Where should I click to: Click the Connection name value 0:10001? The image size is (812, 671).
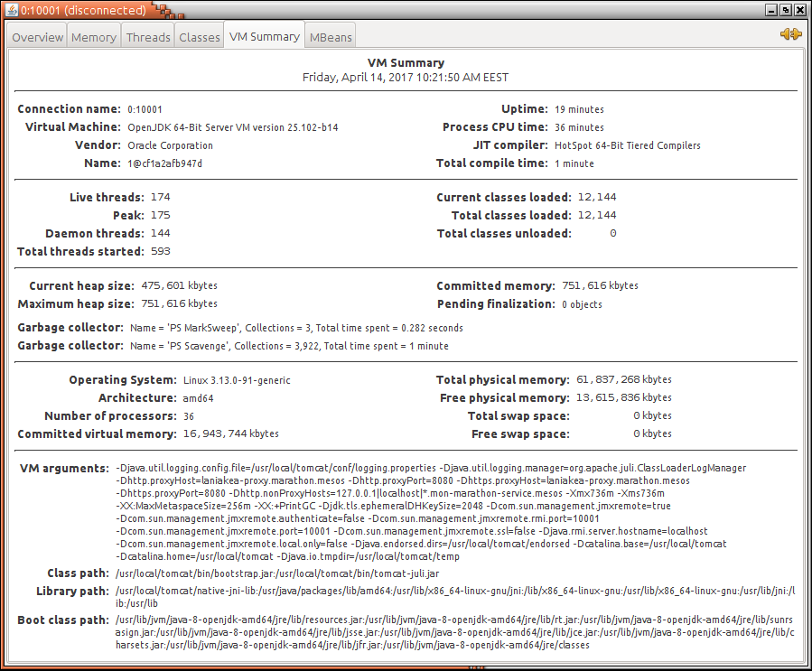tap(145, 109)
